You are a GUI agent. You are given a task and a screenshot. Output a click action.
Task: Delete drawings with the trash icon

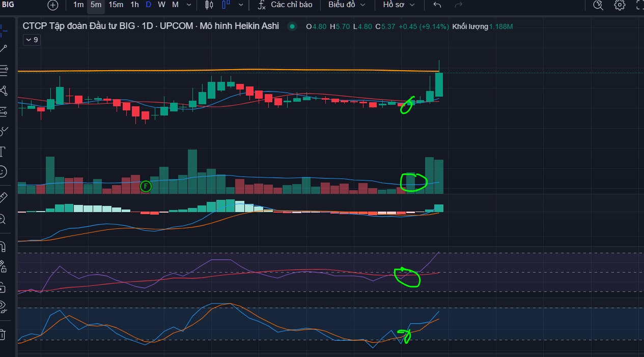coord(3,334)
